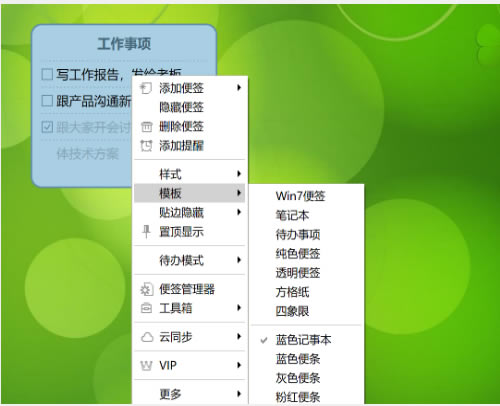This screenshot has width=500, height=406.
Task: Expand the 模板 submenu arrow
Action: tap(239, 193)
